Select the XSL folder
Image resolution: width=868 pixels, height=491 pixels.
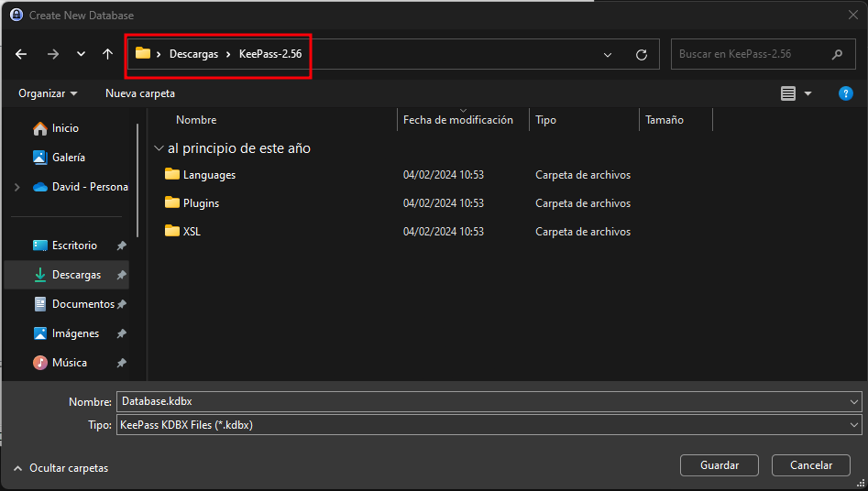tap(192, 232)
